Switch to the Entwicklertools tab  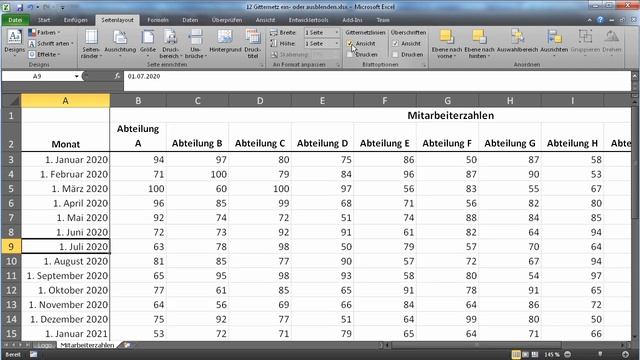pos(308,20)
